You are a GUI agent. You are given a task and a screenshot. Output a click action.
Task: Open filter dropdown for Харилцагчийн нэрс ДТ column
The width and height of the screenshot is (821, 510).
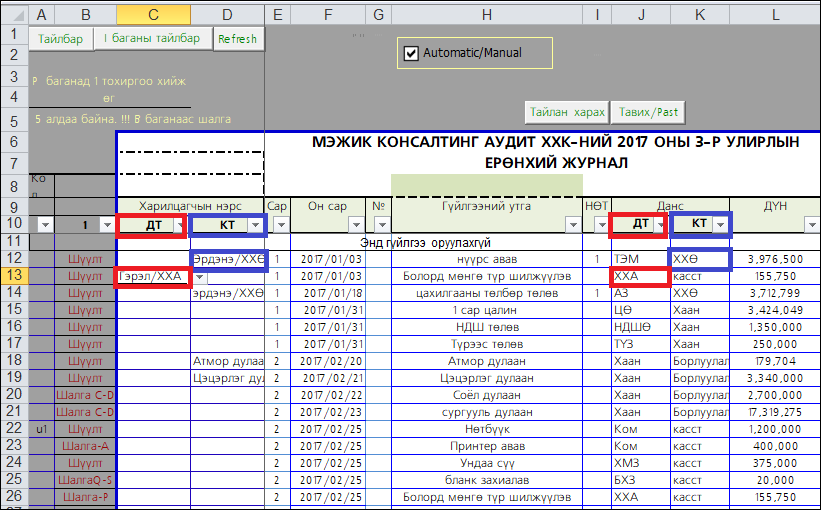(x=180, y=226)
